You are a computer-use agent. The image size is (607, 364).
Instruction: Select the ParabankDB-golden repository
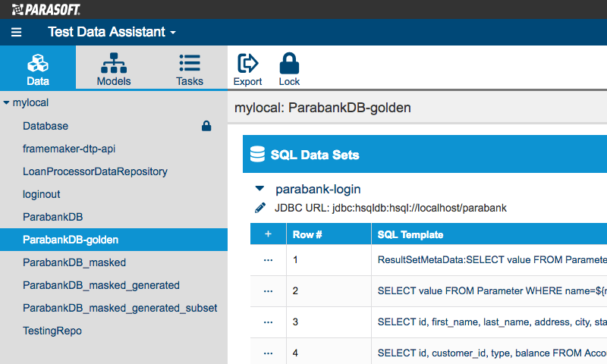pos(114,240)
